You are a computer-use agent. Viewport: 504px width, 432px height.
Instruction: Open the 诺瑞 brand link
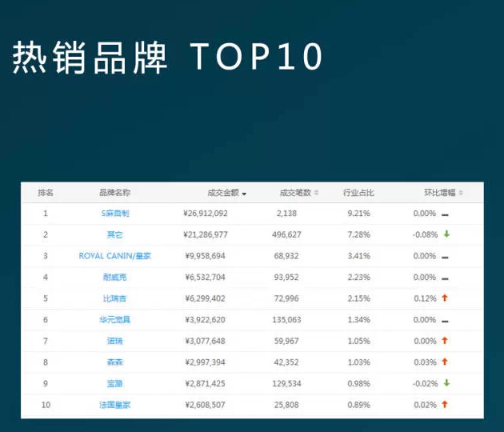(x=114, y=341)
